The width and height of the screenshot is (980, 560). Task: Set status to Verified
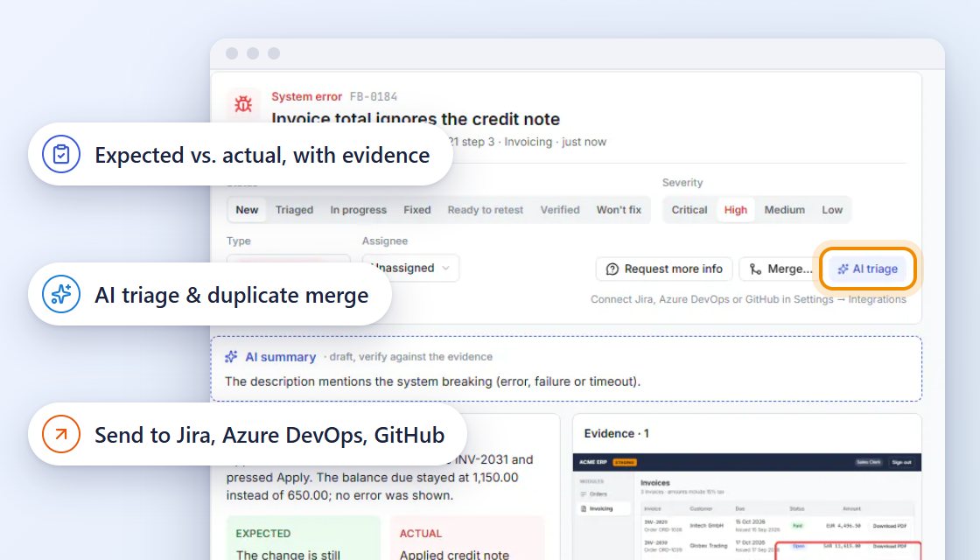coord(560,210)
